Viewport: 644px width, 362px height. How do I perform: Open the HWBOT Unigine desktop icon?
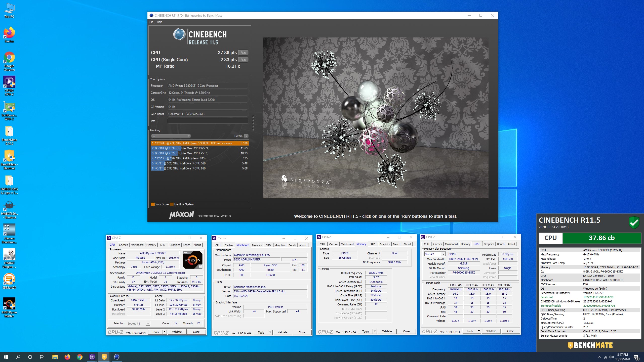9,258
